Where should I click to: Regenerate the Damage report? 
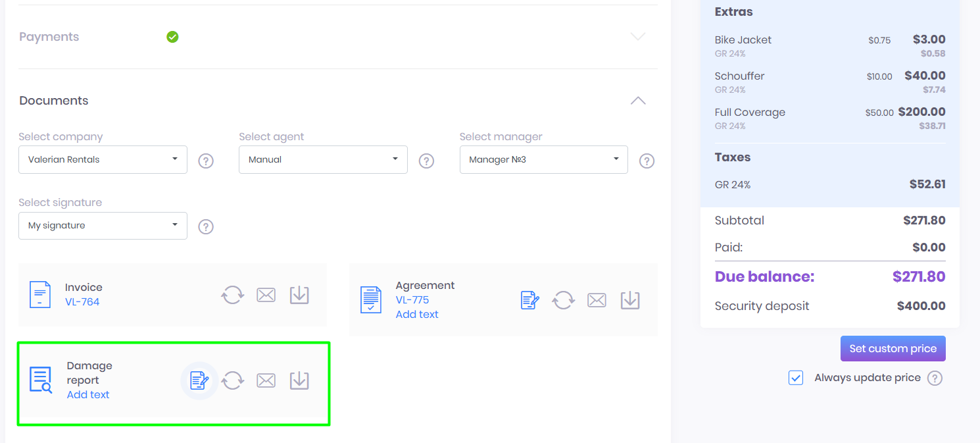point(232,380)
